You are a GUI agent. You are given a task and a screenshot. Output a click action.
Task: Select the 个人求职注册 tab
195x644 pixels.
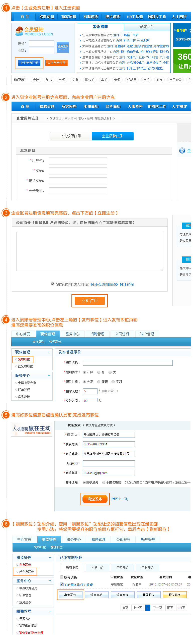click(71, 136)
